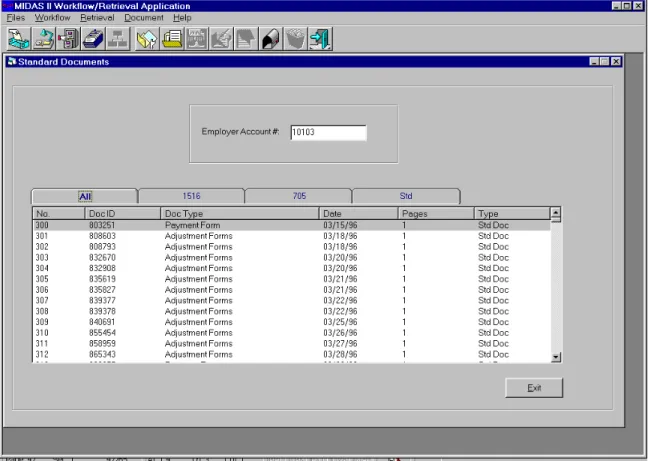648x461 pixels.
Task: Click the desk lamp toolbar icon
Action: pyautogui.click(x=44, y=39)
